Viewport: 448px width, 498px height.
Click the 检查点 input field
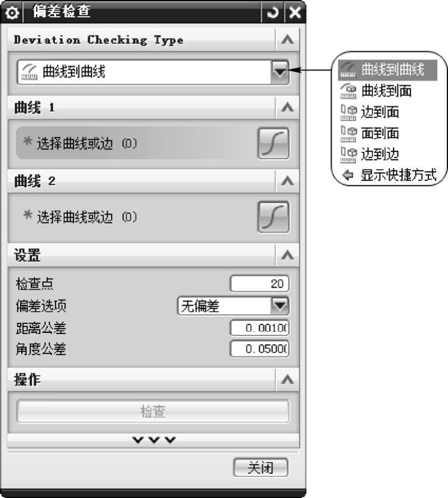(260, 283)
